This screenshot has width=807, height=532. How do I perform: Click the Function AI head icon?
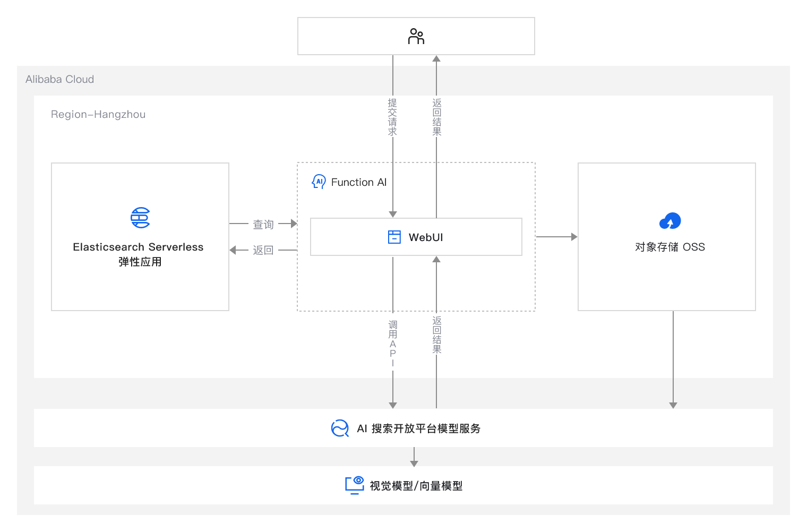(318, 182)
